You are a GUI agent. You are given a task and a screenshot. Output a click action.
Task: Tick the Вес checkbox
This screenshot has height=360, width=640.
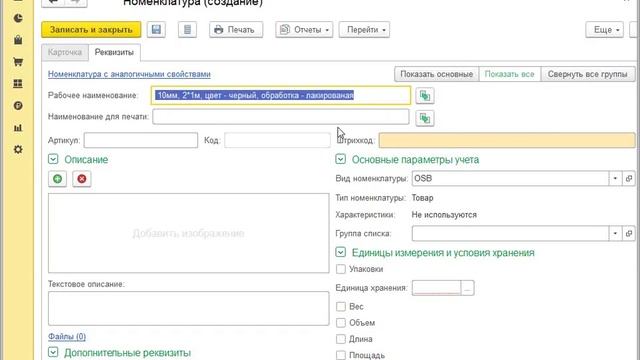341,307
